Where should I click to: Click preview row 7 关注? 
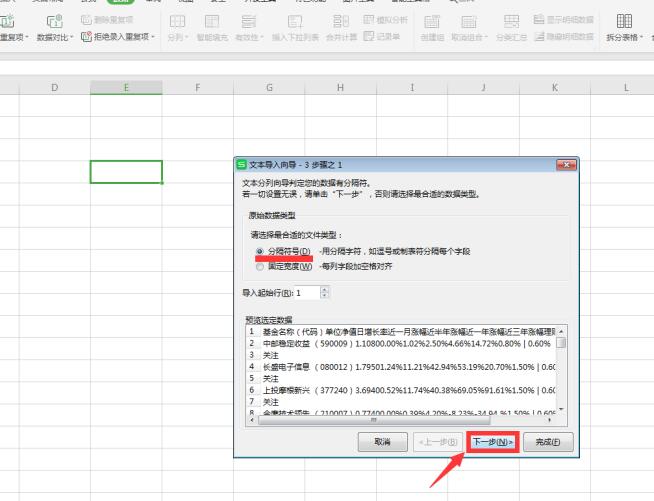402,402
